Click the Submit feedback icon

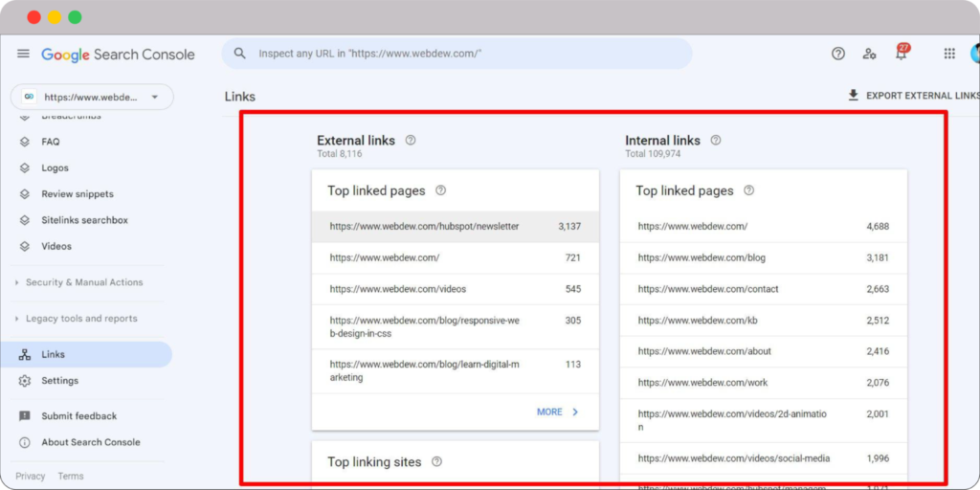[24, 416]
